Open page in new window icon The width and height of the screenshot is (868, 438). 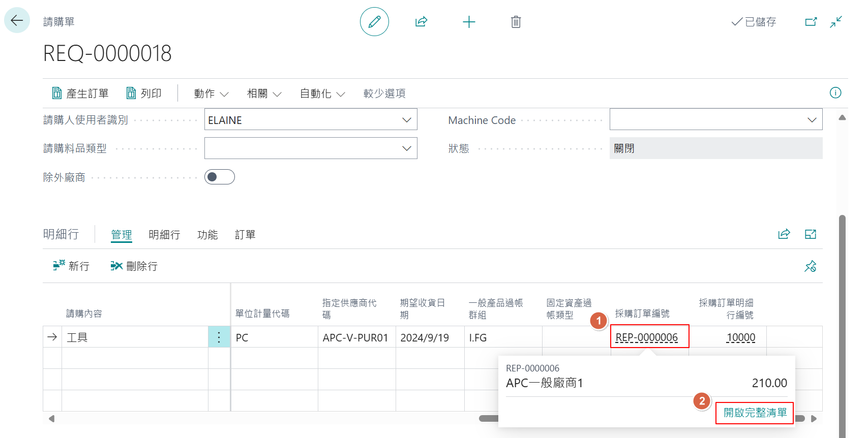pyautogui.click(x=811, y=22)
